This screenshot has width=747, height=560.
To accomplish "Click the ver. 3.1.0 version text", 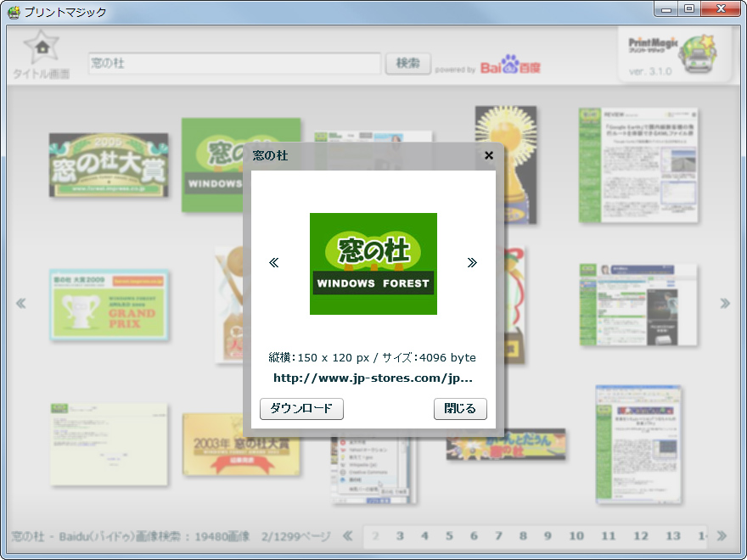I will (x=650, y=71).
